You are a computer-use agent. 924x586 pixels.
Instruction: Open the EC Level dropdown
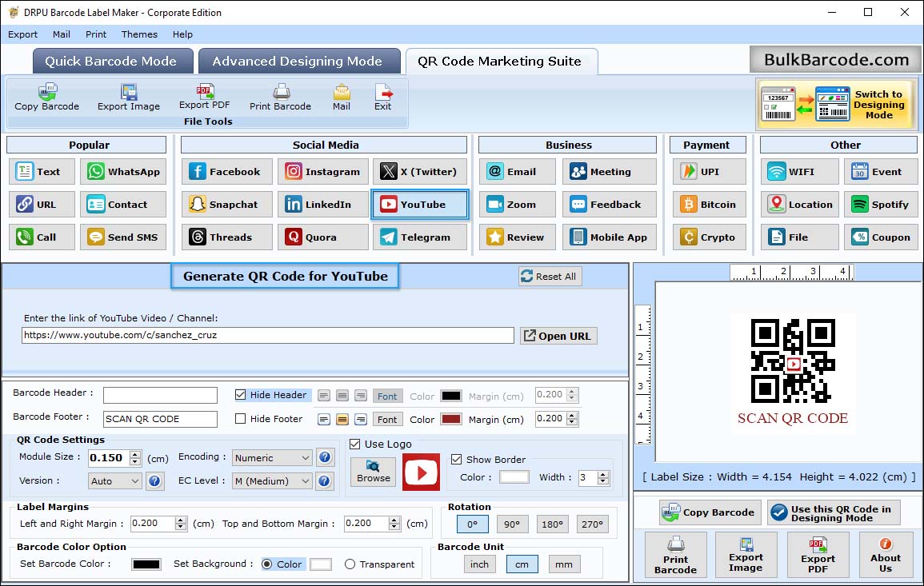tap(272, 481)
